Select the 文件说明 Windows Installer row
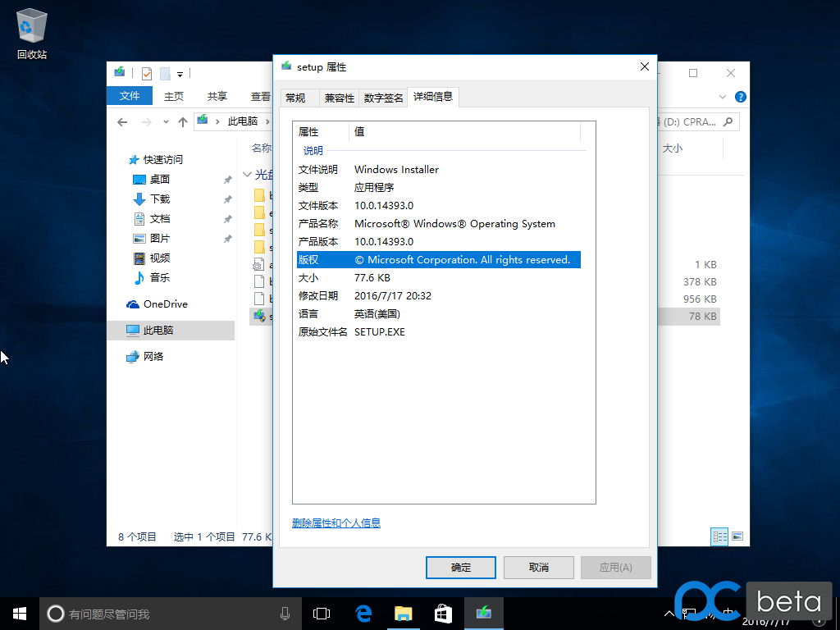The image size is (840, 630). [439, 169]
